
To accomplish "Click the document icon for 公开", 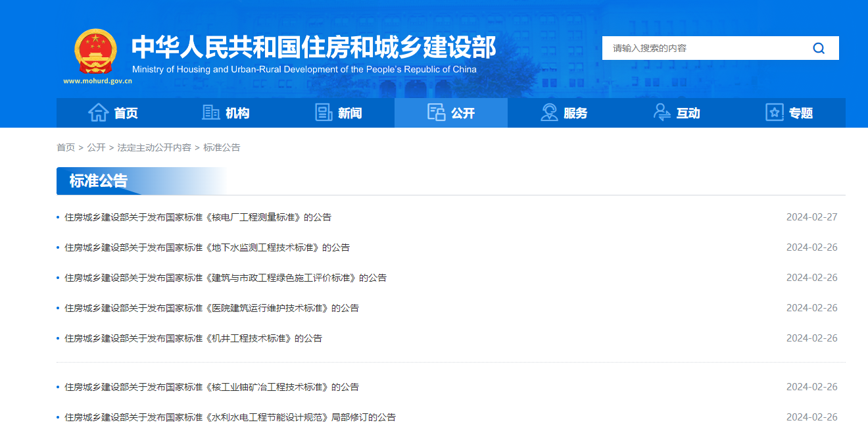I will pos(436,113).
